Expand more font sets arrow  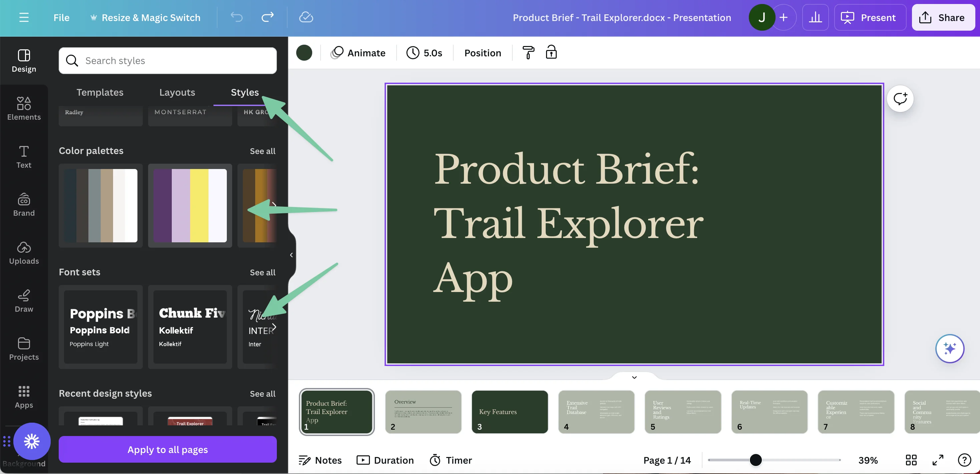[274, 327]
